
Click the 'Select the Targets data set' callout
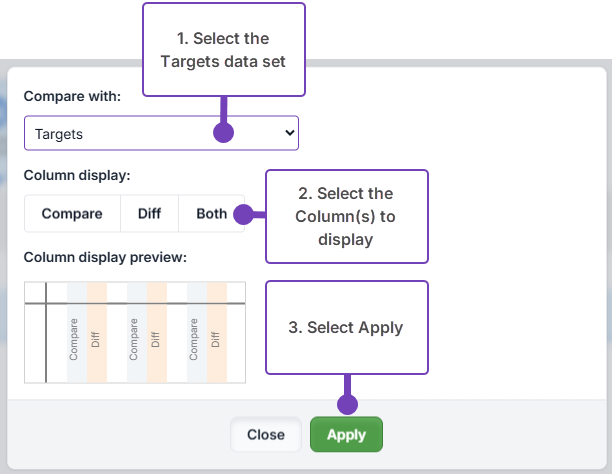point(223,50)
